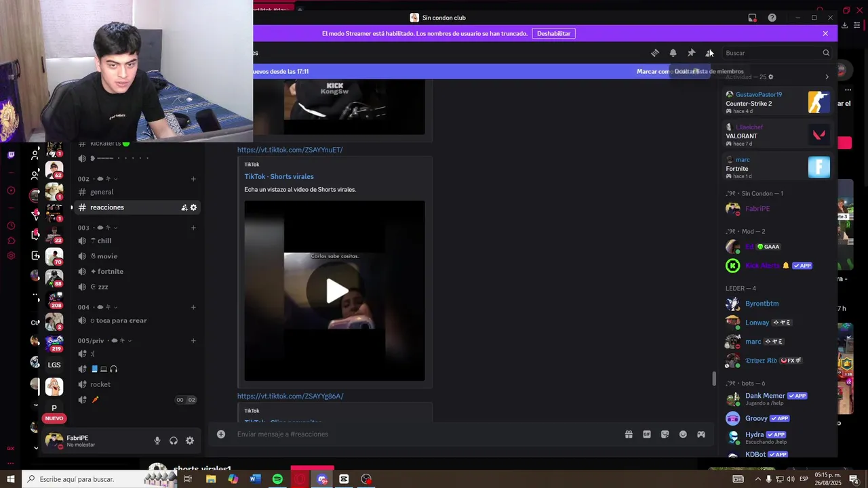
Task: Click Twitch icon in Opera GX sidebar
Action: [x=11, y=155]
